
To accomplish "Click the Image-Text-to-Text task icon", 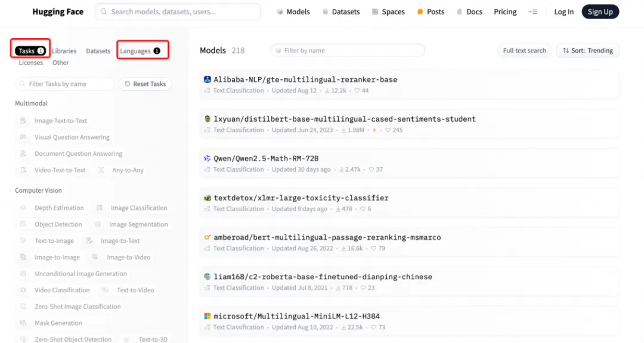I will click(x=23, y=120).
